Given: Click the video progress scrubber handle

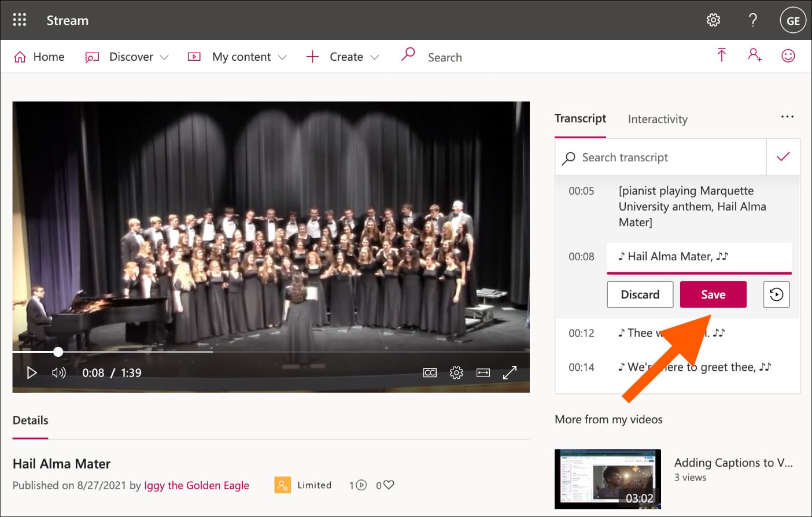Looking at the screenshot, I should click(58, 352).
